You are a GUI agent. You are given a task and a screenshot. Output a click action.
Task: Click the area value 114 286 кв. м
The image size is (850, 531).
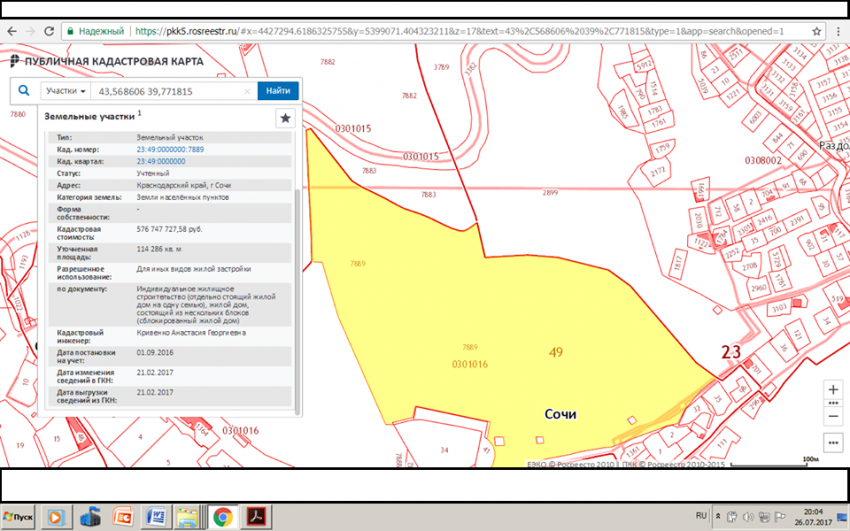click(159, 249)
